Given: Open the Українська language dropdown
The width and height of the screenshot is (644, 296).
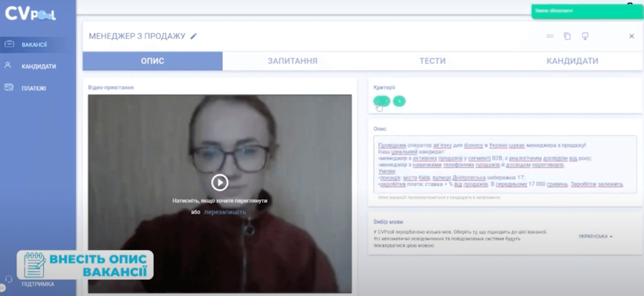Looking at the screenshot, I should (x=596, y=236).
